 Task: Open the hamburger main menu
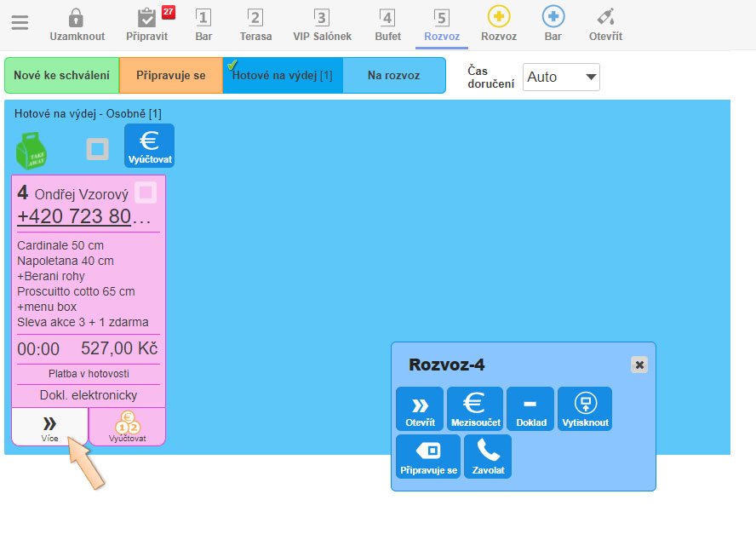(x=20, y=23)
